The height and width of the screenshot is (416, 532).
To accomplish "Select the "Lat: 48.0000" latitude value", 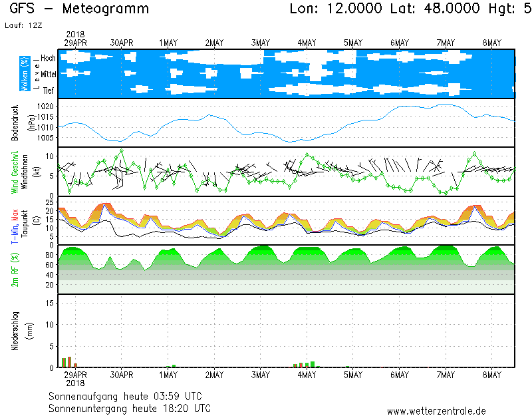I will point(435,9).
